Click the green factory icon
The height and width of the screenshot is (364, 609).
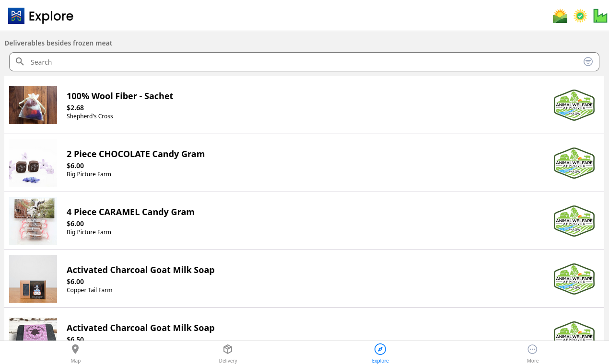[600, 16]
